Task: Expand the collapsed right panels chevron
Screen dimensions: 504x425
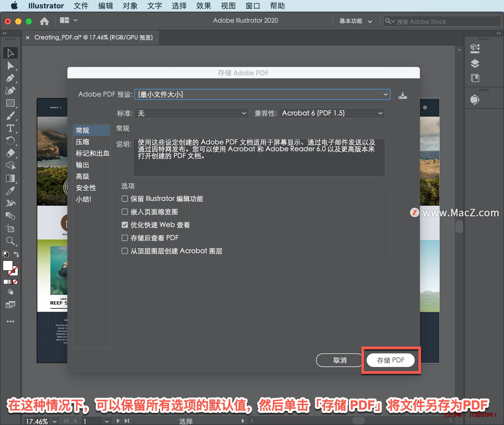Action: pos(499,33)
